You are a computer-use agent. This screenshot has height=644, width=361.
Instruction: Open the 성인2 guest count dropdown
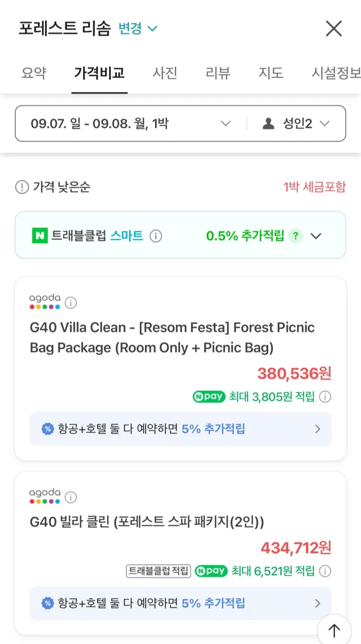click(296, 123)
